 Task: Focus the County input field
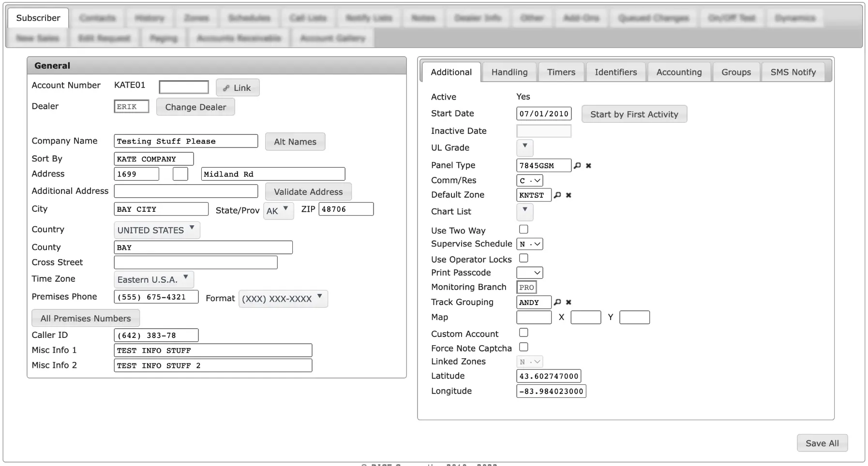coord(203,247)
